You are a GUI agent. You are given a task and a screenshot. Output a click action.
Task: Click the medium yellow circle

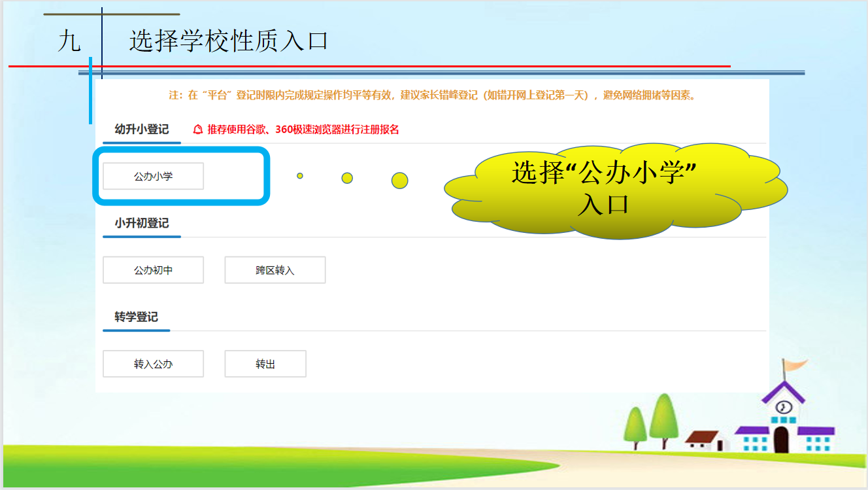tap(347, 178)
